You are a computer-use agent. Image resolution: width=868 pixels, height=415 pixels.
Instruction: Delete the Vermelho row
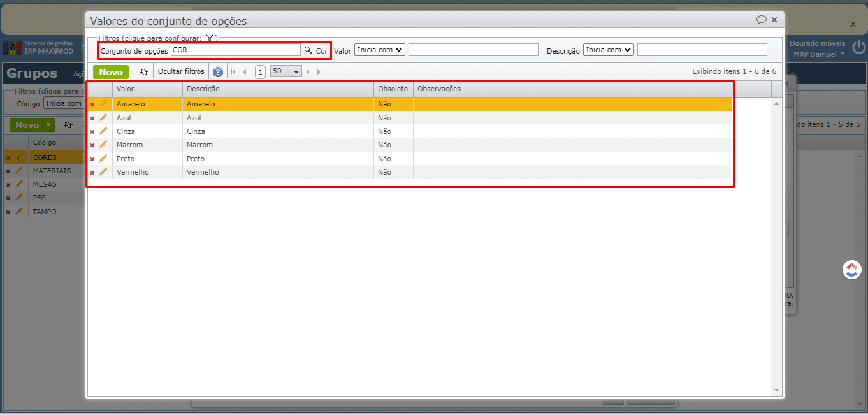[92, 173]
